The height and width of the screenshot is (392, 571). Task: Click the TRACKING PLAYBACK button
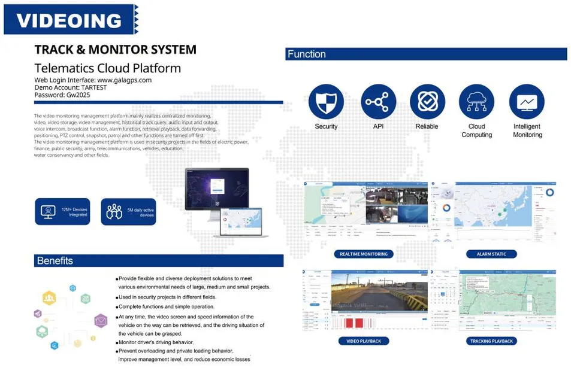491,341
